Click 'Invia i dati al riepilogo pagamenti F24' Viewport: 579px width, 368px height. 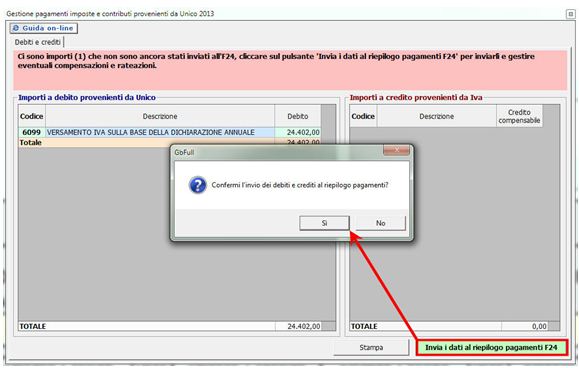pyautogui.click(x=491, y=347)
